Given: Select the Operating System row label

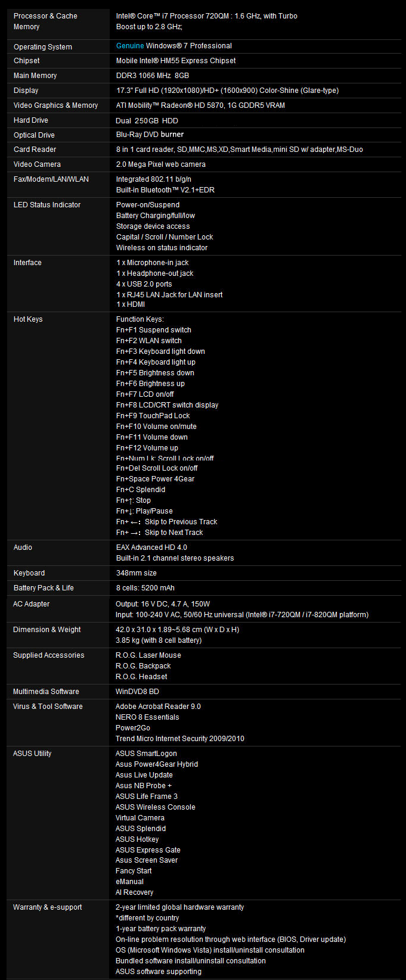Looking at the screenshot, I should 43,47.
